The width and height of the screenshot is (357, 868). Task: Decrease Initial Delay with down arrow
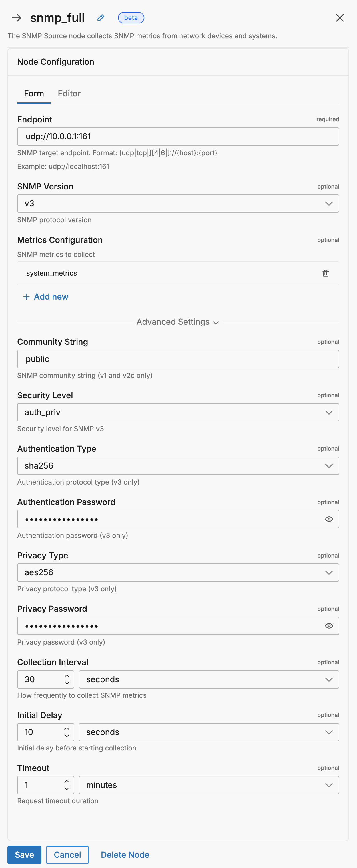(67, 736)
